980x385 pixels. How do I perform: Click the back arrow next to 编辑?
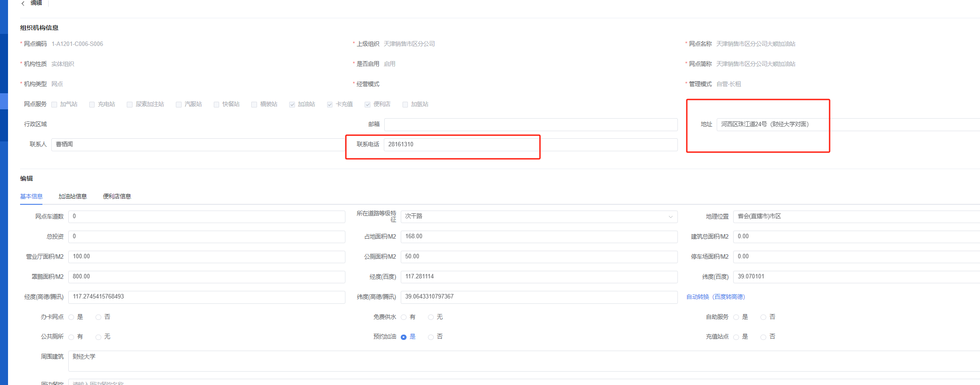(23, 3)
